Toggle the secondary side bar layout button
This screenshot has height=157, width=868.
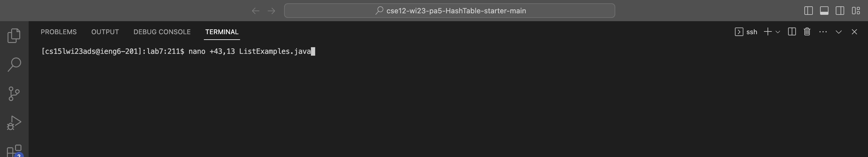point(840,11)
